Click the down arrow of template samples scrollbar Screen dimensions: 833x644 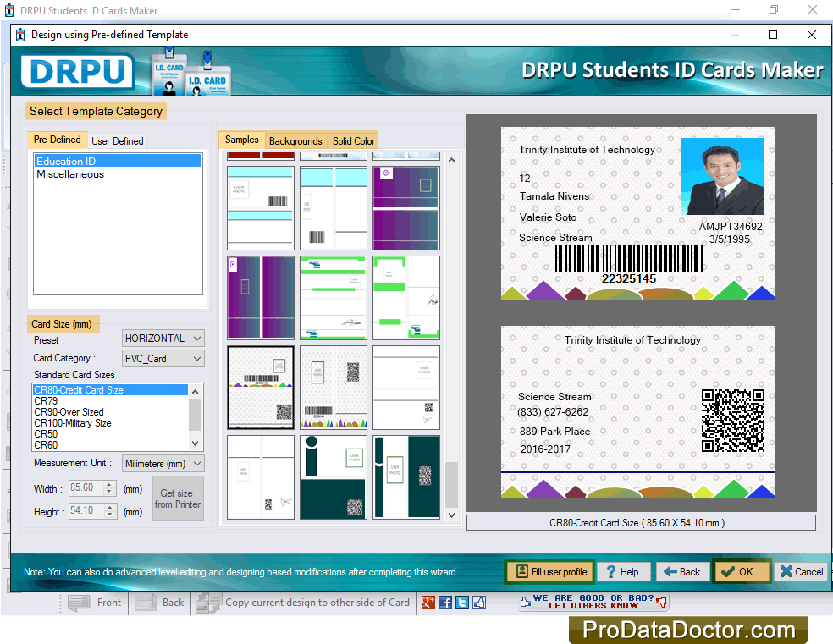click(x=451, y=515)
